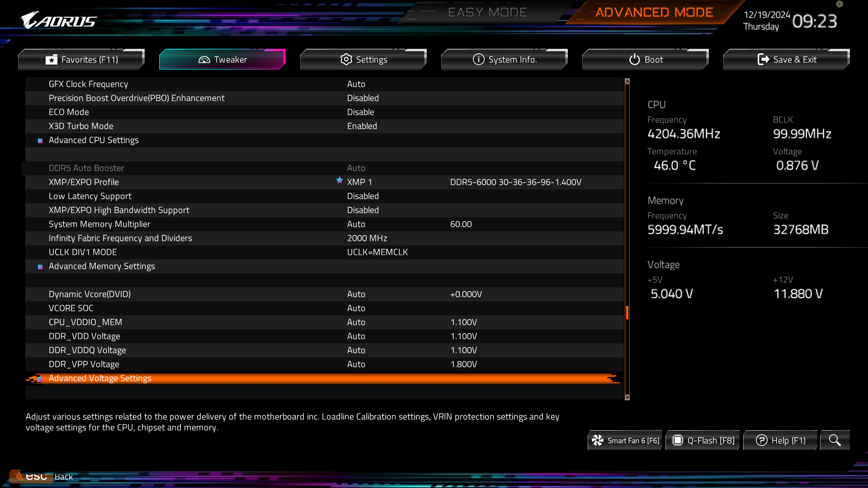Screen dimensions: 868x488
Task: Click the star next to XMP 1
Action: tap(340, 180)
